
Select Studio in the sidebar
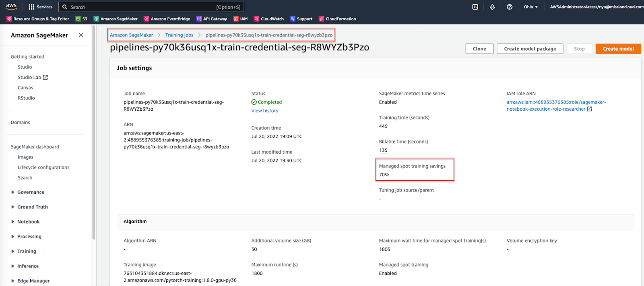coord(25,67)
